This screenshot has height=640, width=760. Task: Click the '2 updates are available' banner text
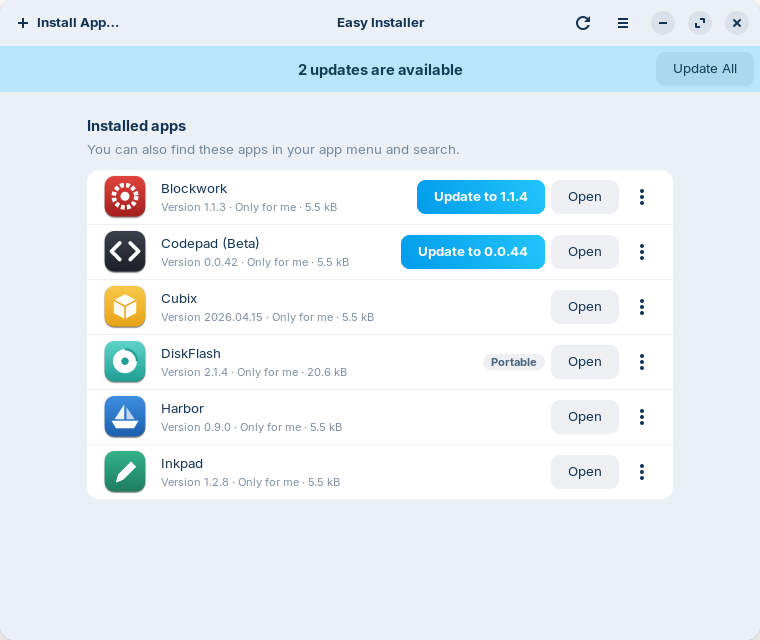380,70
